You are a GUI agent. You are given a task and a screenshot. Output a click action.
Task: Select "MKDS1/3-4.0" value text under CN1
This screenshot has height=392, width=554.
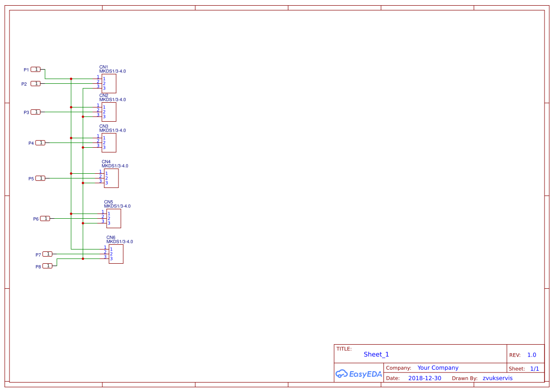point(112,71)
